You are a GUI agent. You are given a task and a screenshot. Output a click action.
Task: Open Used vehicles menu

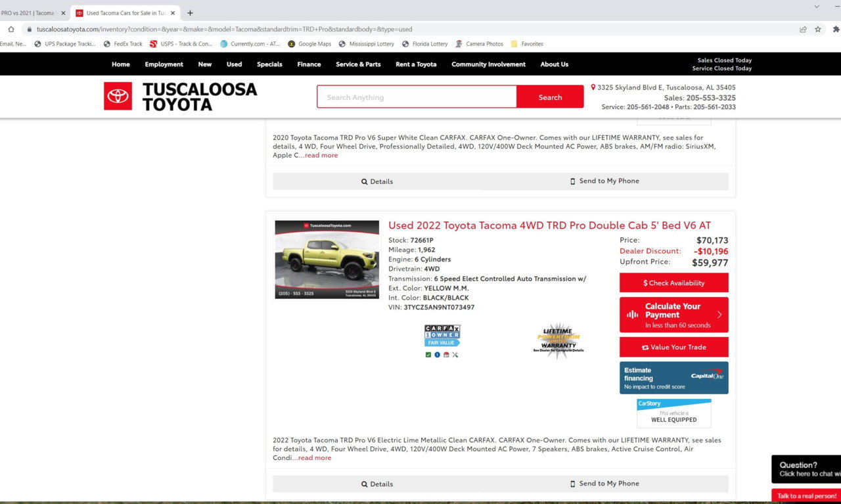coord(235,64)
